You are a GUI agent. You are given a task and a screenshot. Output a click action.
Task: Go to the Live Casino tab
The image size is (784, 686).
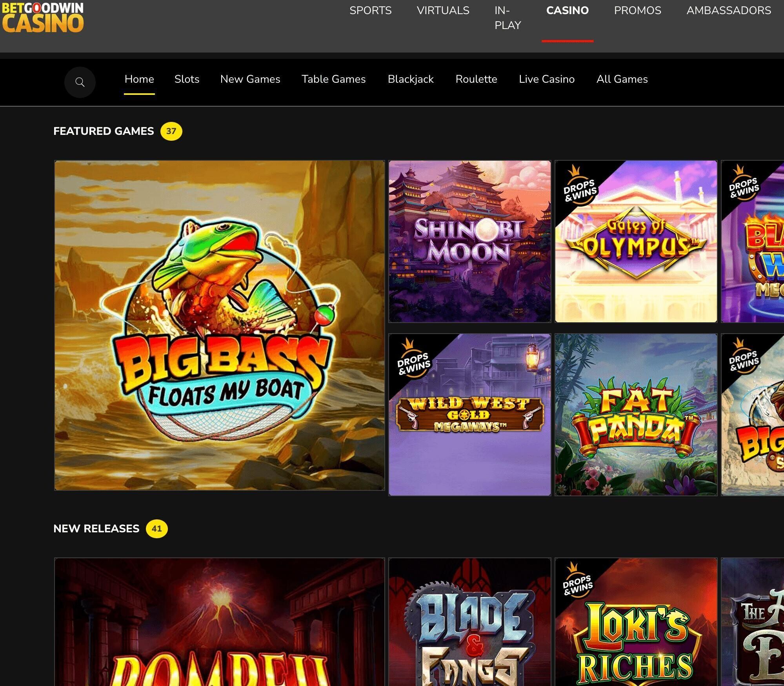pos(546,79)
